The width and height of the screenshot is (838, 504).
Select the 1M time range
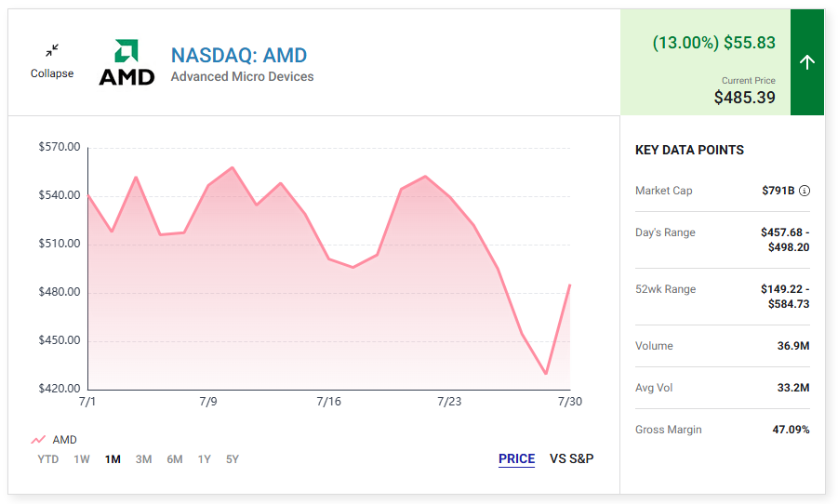tap(113, 459)
